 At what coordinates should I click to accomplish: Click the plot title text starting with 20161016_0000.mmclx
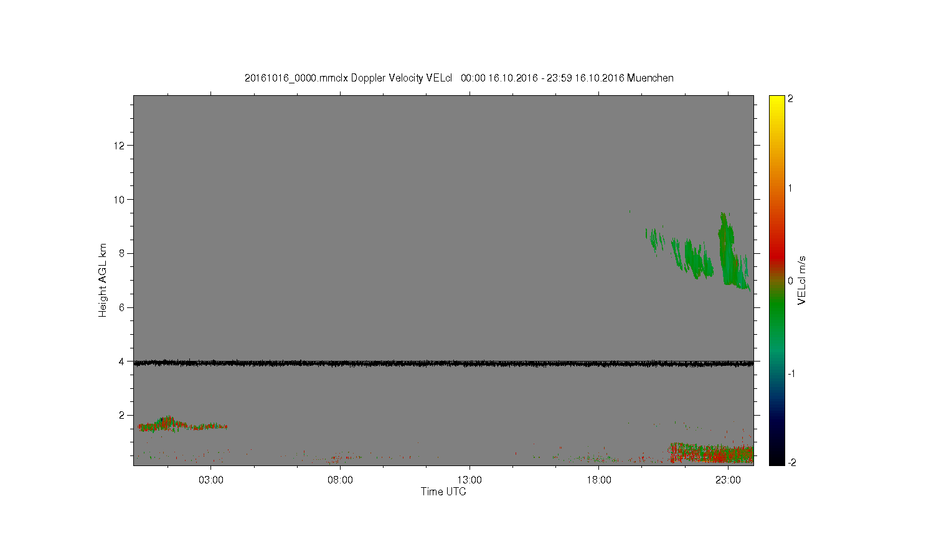click(x=459, y=78)
